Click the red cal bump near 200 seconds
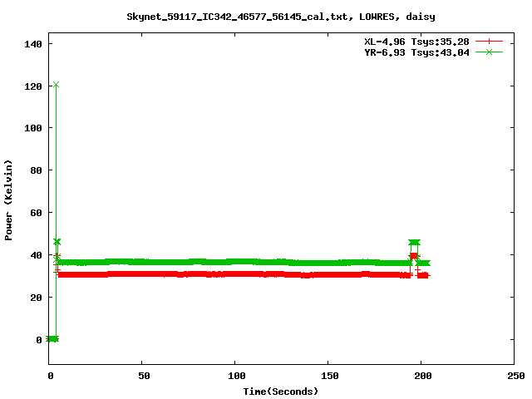532x399 pixels. 414,256
